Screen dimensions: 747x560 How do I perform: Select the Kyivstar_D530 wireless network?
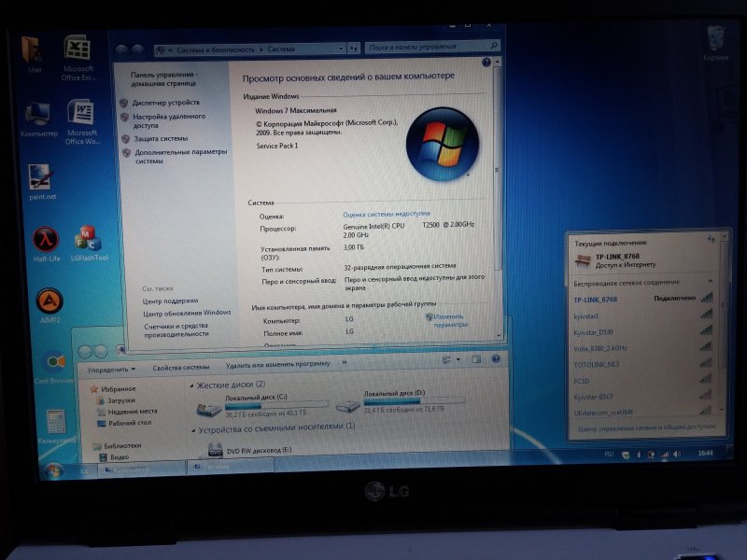(x=599, y=331)
